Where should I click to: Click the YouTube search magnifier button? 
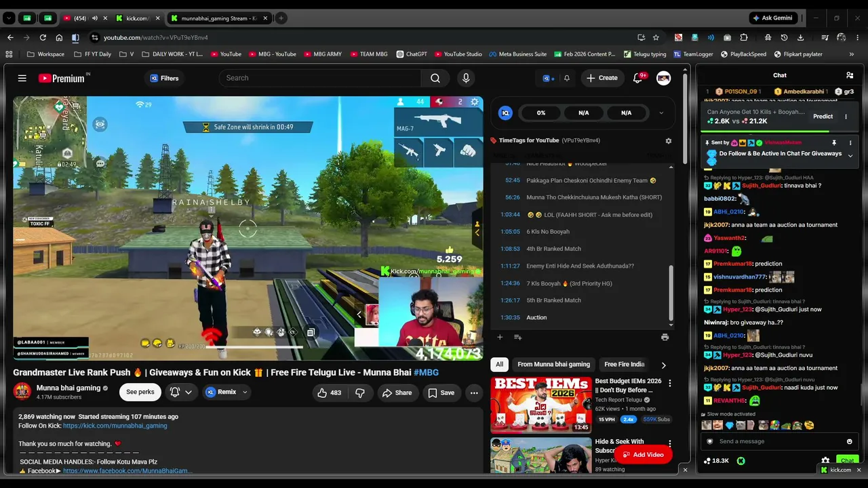coord(435,78)
